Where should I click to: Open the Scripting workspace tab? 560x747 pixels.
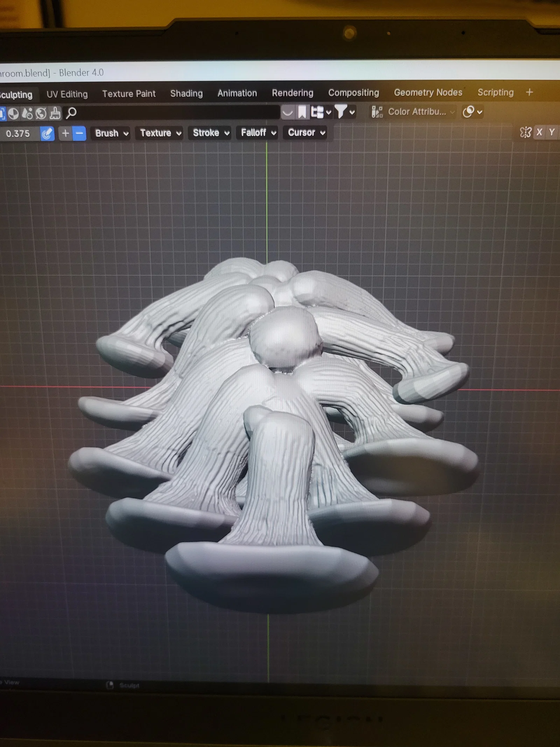pos(496,92)
